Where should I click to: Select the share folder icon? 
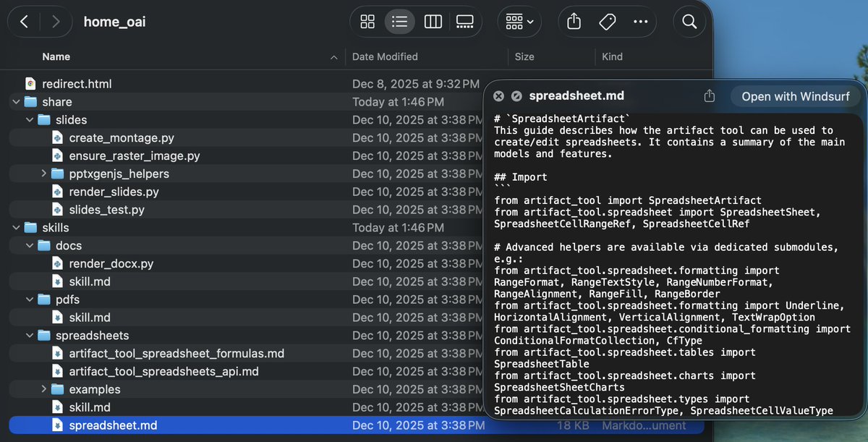click(30, 102)
